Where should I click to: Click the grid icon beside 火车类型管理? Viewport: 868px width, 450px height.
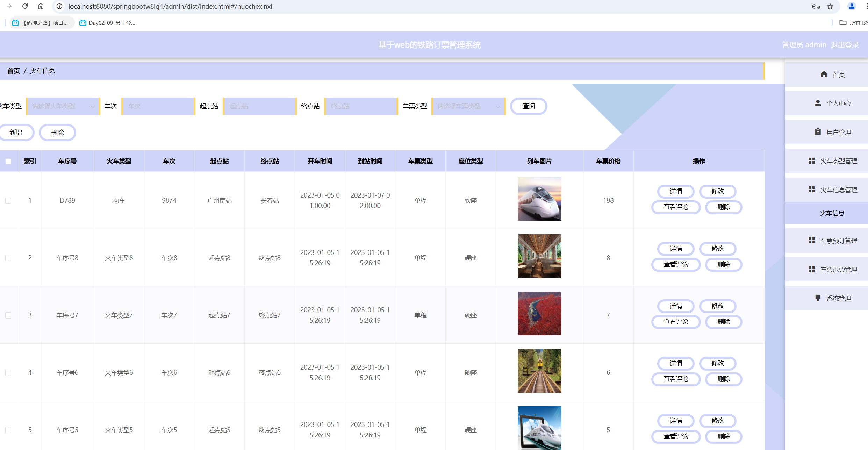pyautogui.click(x=812, y=161)
